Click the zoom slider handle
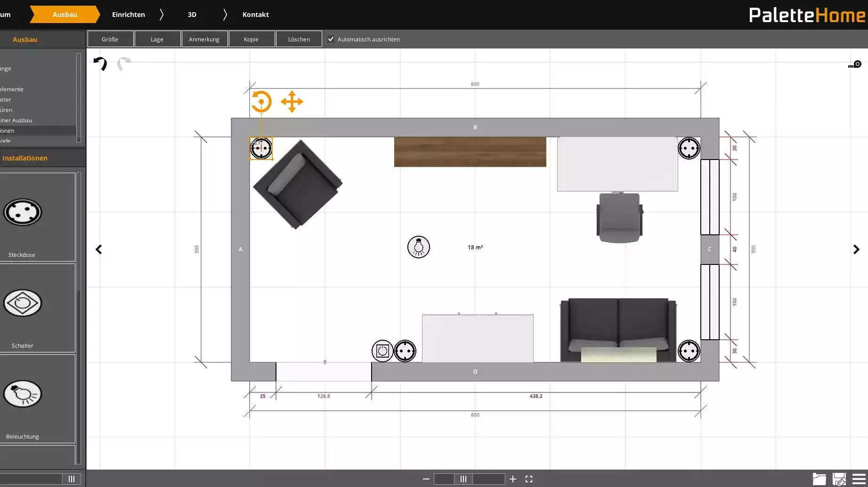The image size is (868, 487). point(463,479)
